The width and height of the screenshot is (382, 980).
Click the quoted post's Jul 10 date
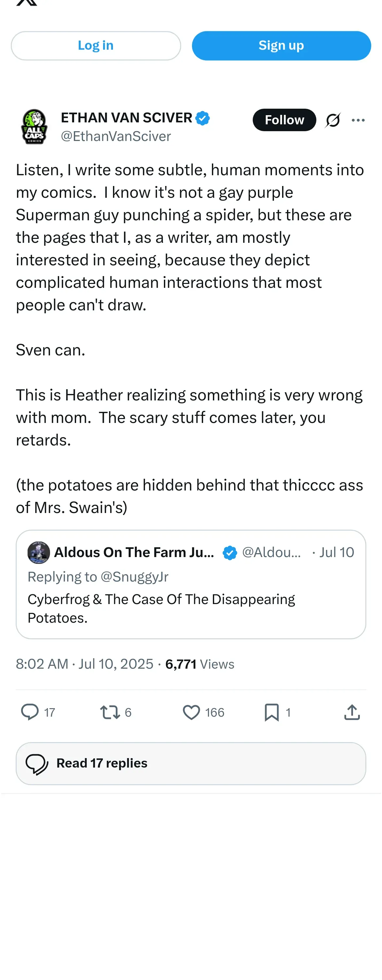pos(336,552)
